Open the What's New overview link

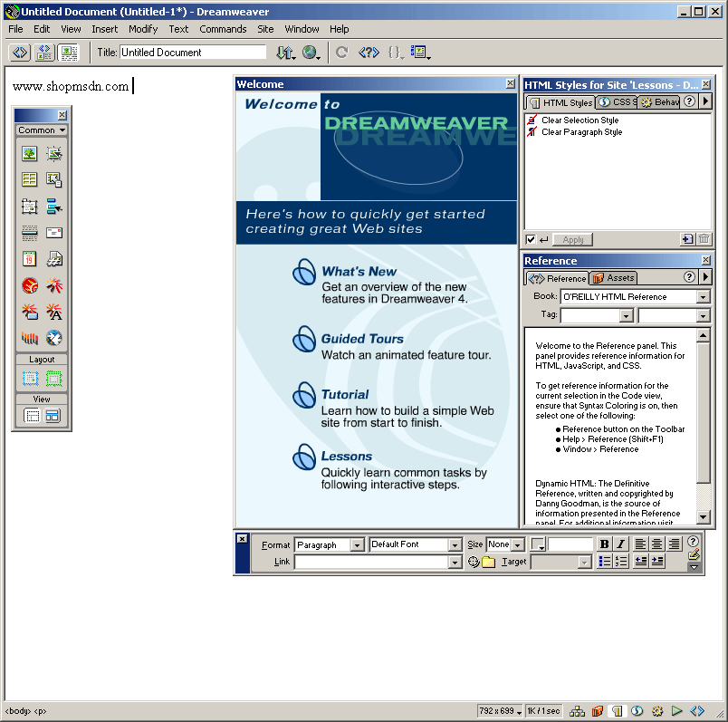(359, 272)
